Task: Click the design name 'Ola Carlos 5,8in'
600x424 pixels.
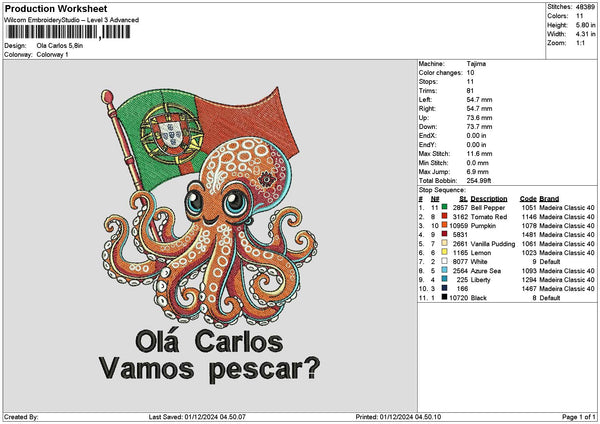Action: point(60,46)
